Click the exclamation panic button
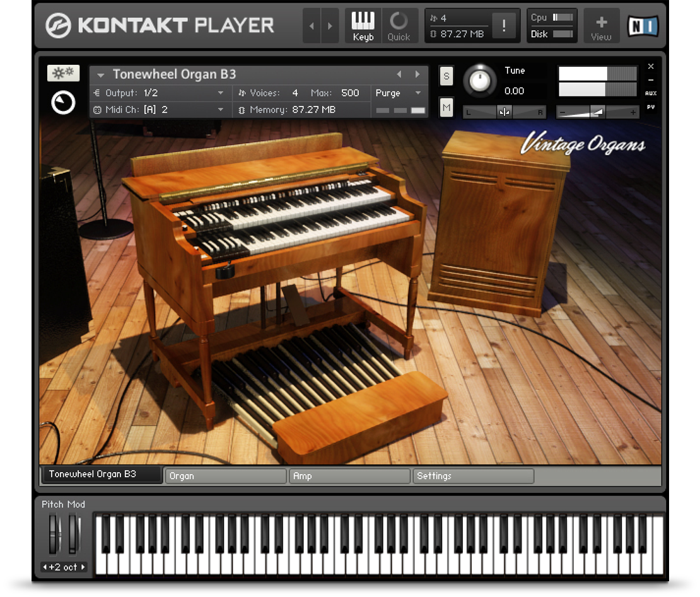The height and width of the screenshot is (597, 700). click(504, 25)
